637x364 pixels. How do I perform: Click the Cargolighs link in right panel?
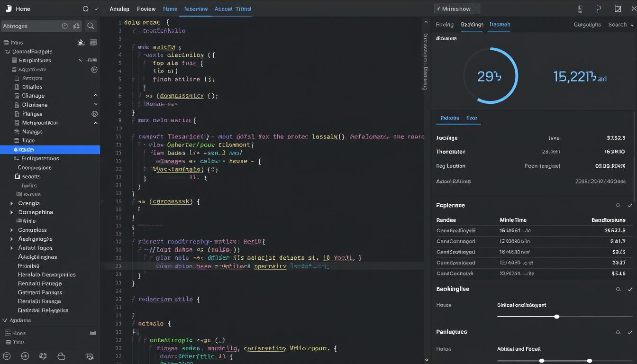(x=587, y=25)
